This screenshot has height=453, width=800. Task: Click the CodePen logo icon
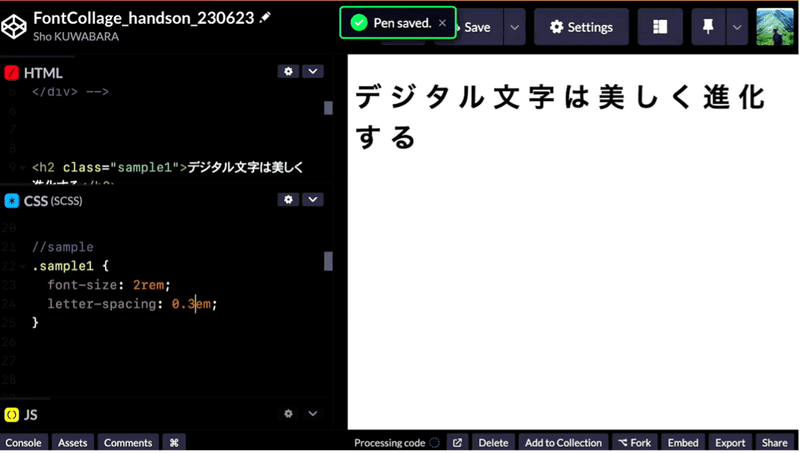[x=14, y=27]
